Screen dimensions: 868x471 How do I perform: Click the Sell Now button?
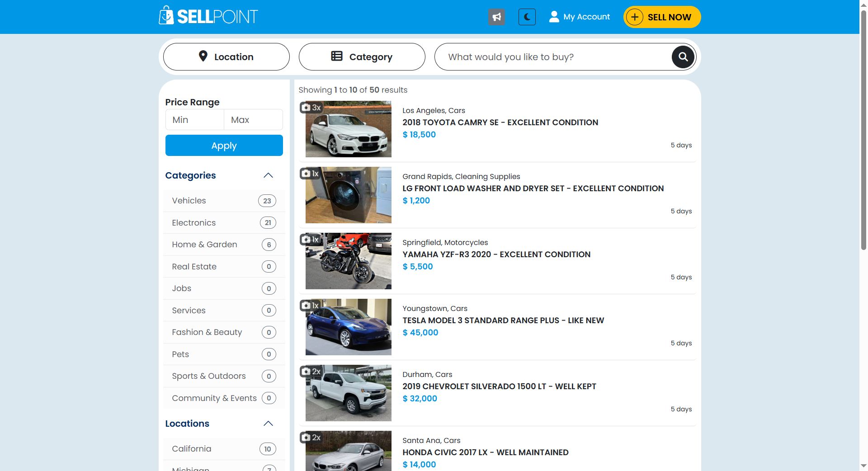(662, 17)
